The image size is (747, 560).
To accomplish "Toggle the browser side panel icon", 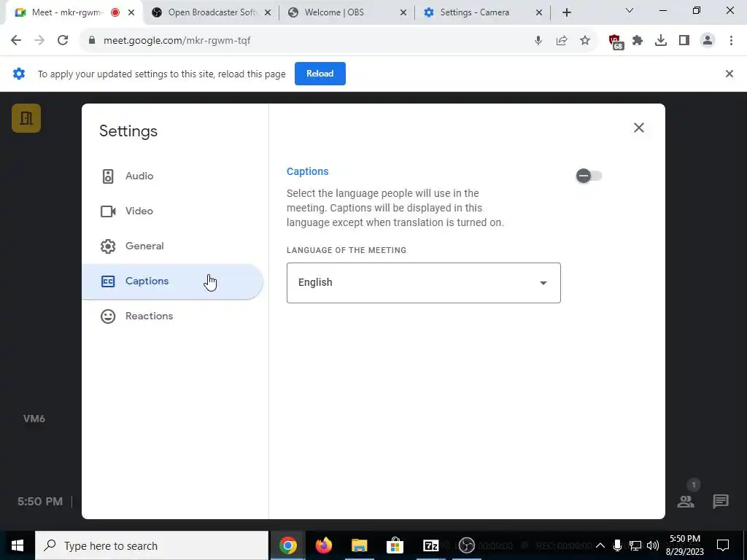I will pyautogui.click(x=684, y=41).
